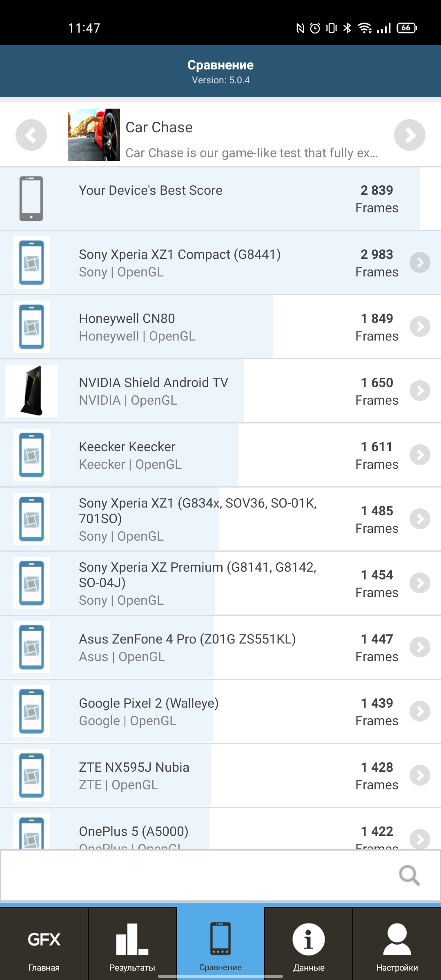Tap the ZTE NX595J Nubia device icon
The image size is (441, 980).
pyautogui.click(x=31, y=775)
